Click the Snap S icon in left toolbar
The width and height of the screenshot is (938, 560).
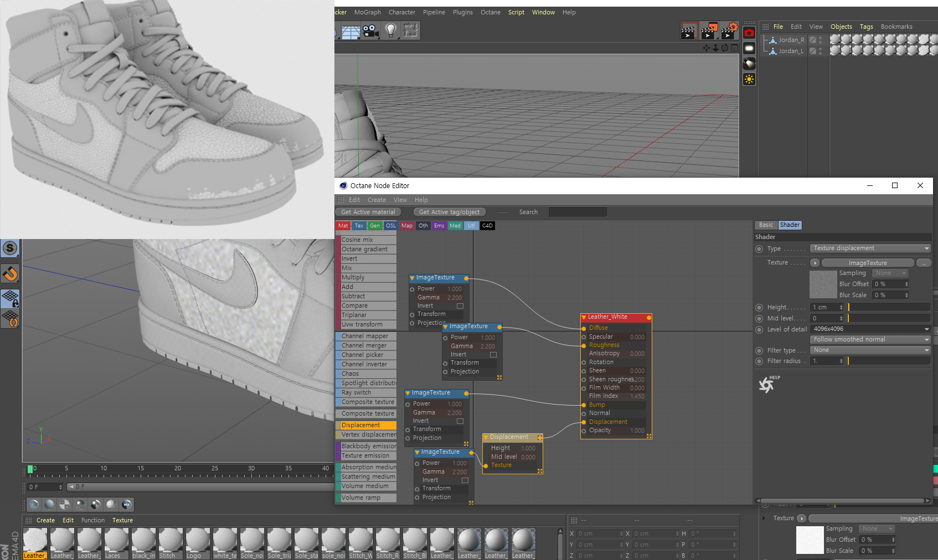pyautogui.click(x=10, y=248)
